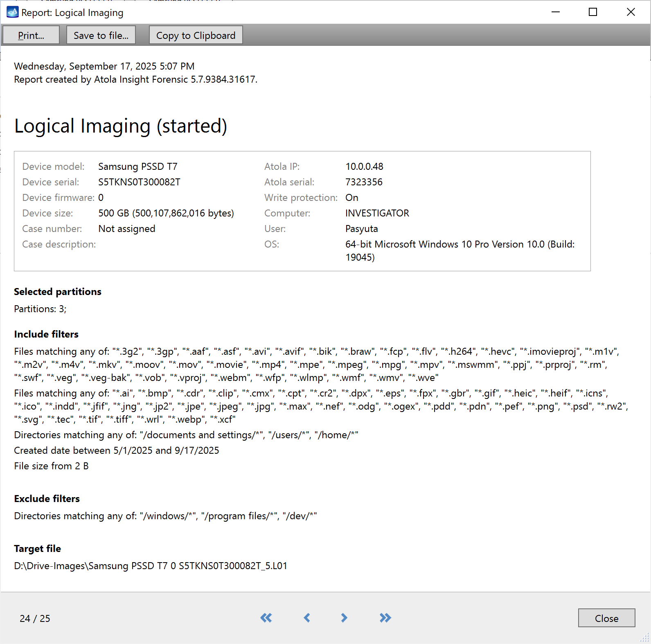Click Copy to Clipboard button
The height and width of the screenshot is (644, 651).
196,35
